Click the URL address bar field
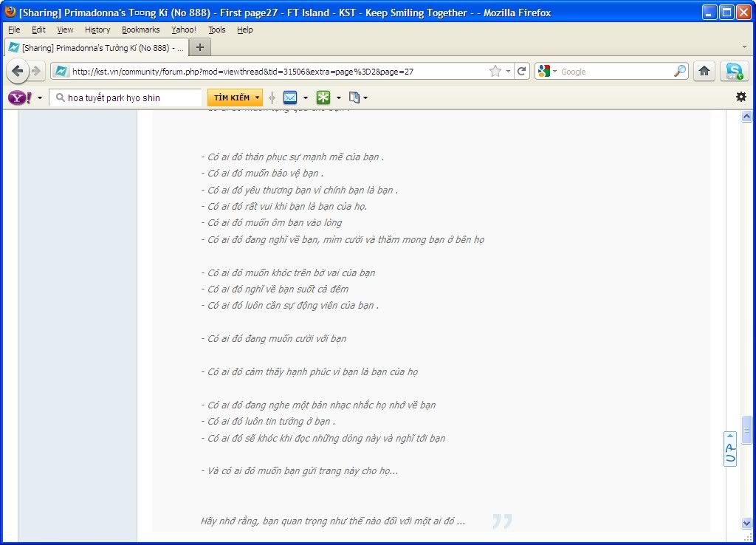This screenshot has height=545, width=756. 280,72
